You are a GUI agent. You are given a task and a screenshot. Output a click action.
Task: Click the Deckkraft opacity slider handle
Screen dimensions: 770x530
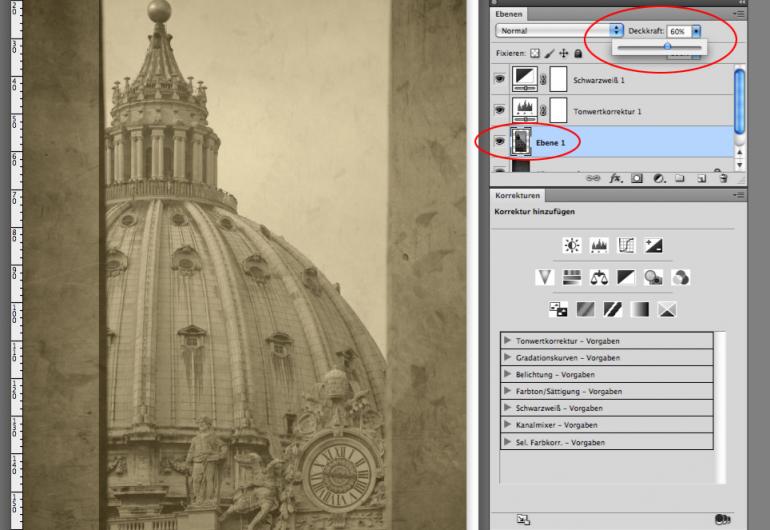(x=667, y=46)
